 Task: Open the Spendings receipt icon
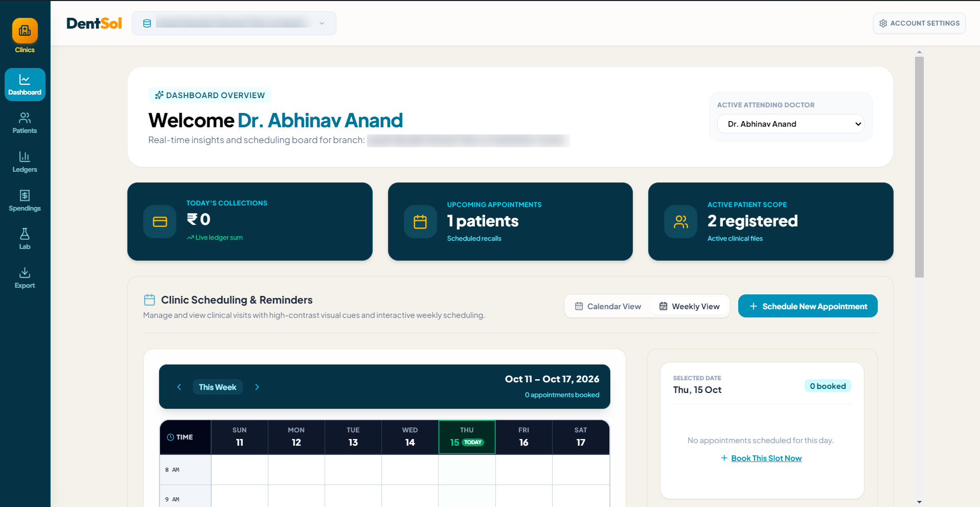(25, 195)
